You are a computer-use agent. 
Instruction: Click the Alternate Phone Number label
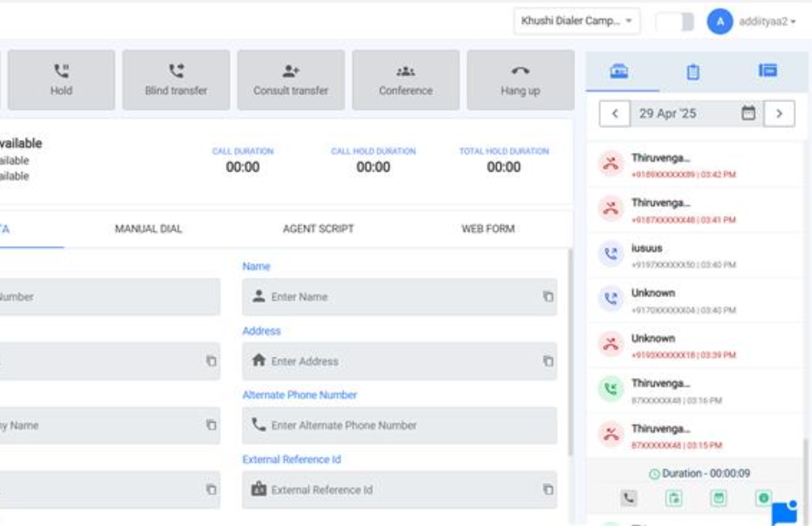click(300, 395)
